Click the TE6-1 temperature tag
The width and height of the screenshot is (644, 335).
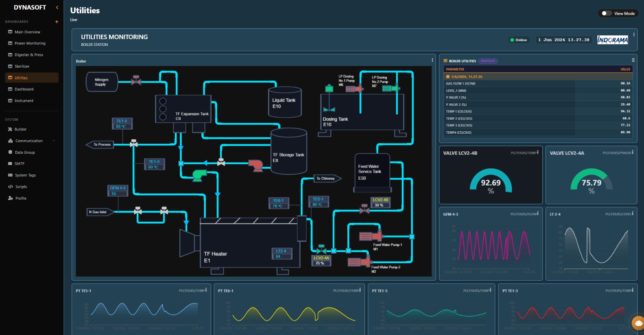click(278, 203)
